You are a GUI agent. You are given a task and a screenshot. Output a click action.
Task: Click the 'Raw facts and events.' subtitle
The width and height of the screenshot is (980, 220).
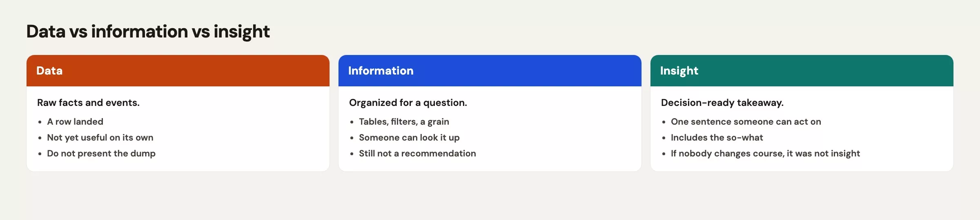point(88,103)
